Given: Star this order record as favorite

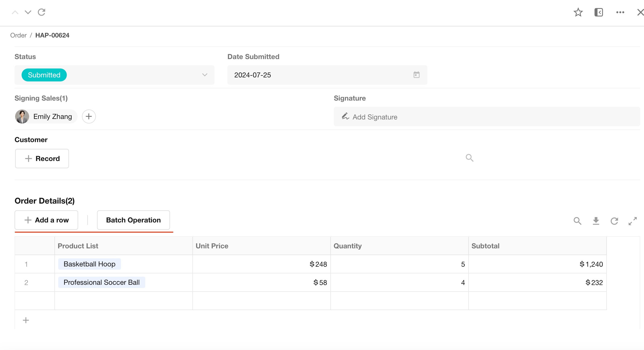Looking at the screenshot, I should pos(578,12).
